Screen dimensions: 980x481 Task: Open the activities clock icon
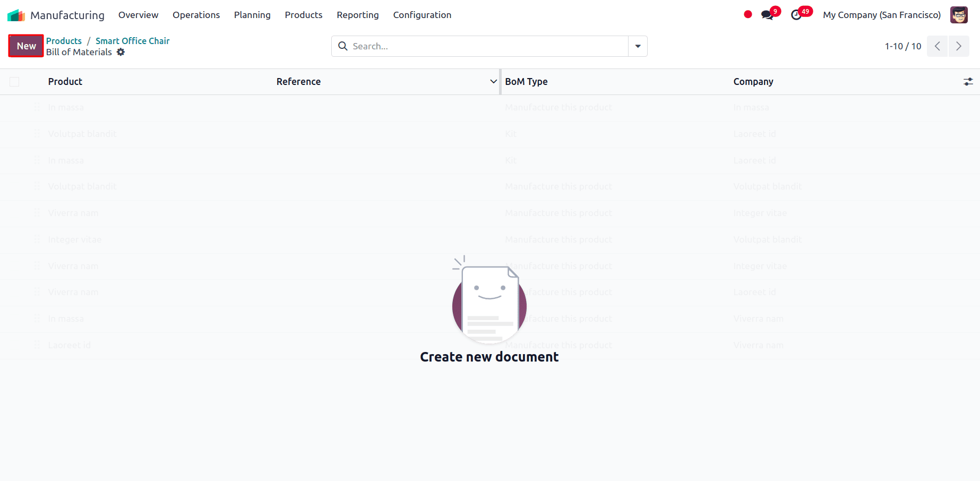click(x=796, y=14)
